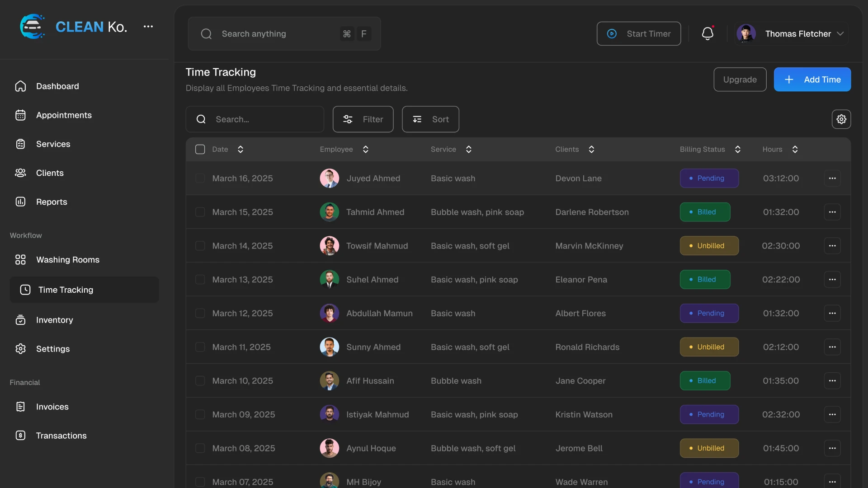The image size is (868, 488).
Task: Open the Reports analytics icon
Action: click(x=20, y=202)
